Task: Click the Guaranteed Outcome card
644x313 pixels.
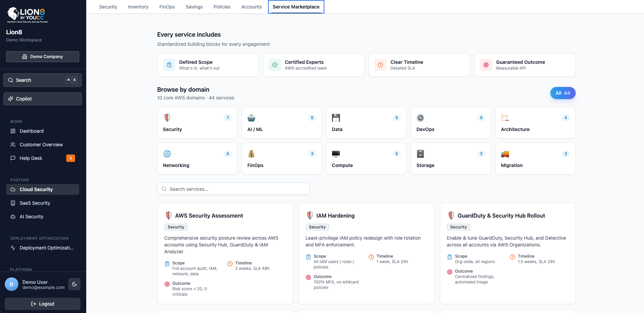Action: [x=525, y=65]
